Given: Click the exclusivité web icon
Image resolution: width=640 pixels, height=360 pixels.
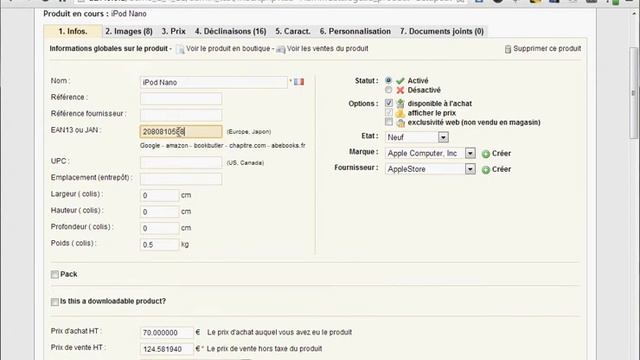Looking at the screenshot, I should pyautogui.click(x=400, y=122).
